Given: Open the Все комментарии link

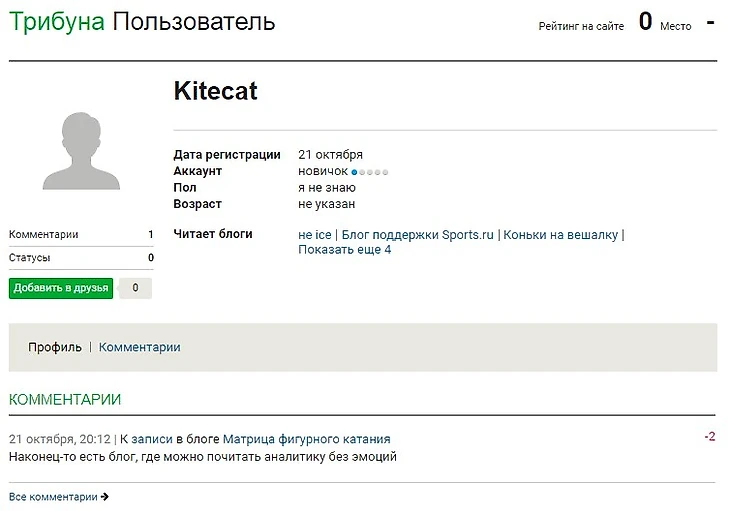Looking at the screenshot, I should [x=53, y=497].
